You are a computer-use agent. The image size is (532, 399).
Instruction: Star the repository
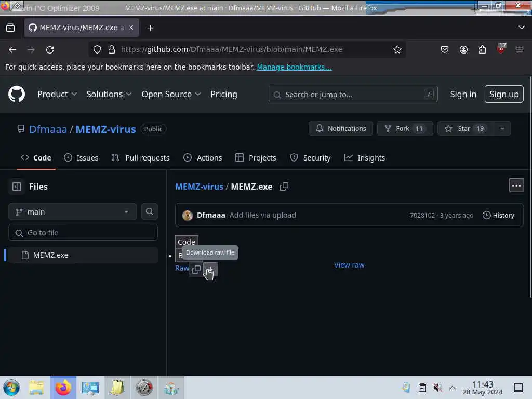point(465,129)
